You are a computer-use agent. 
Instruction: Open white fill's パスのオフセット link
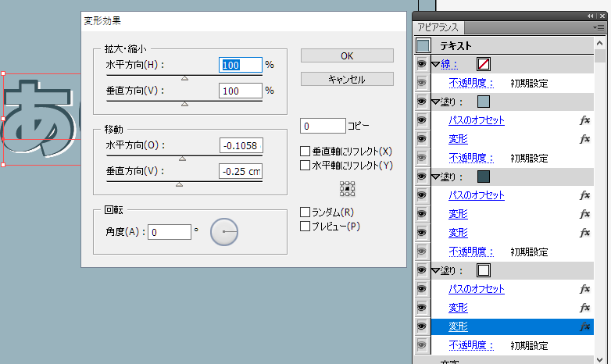(x=477, y=289)
